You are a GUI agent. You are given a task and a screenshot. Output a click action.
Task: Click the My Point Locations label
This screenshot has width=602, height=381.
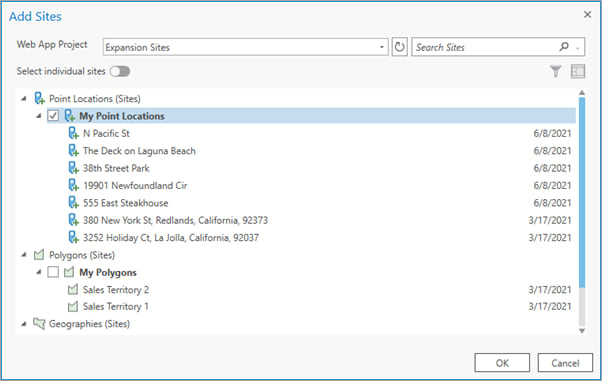(x=122, y=116)
